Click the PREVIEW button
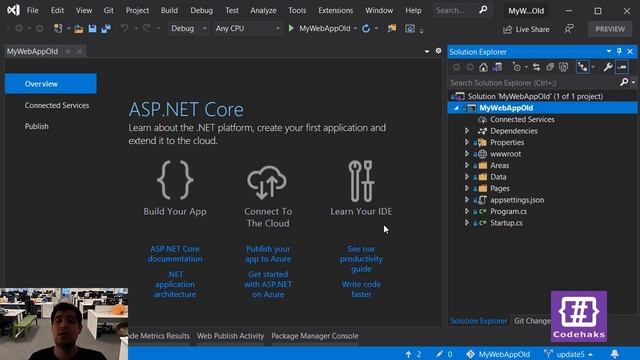 pyautogui.click(x=610, y=29)
